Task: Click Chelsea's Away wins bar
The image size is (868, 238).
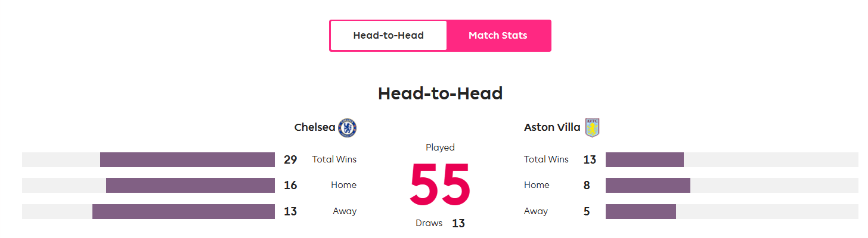Action: tap(184, 211)
